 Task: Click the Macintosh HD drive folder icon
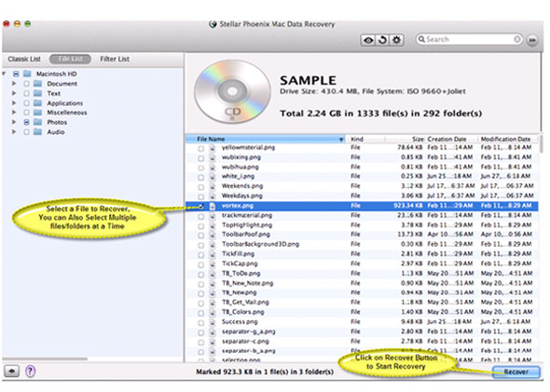[27, 74]
